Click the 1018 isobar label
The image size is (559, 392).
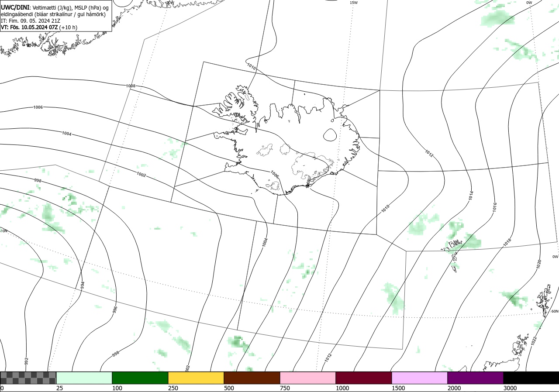coord(507,243)
